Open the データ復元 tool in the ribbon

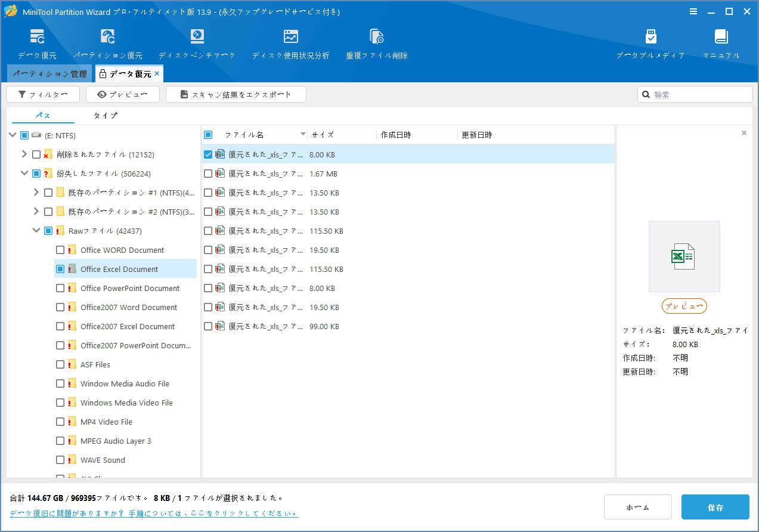pyautogui.click(x=37, y=45)
